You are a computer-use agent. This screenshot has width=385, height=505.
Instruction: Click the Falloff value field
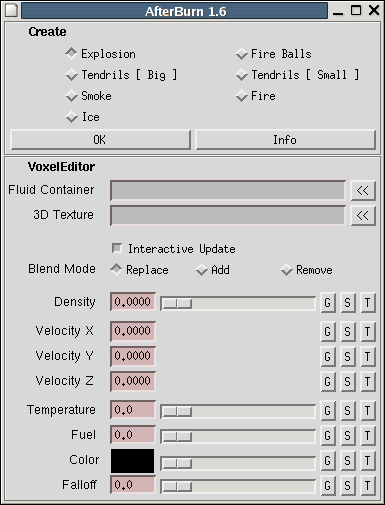pos(133,485)
